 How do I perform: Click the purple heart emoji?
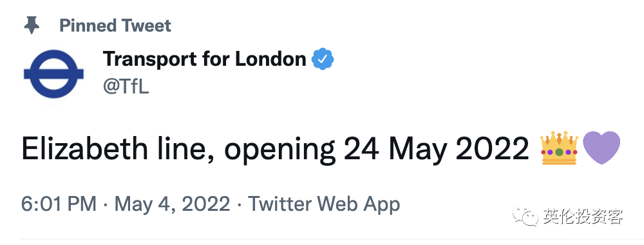pos(601,148)
